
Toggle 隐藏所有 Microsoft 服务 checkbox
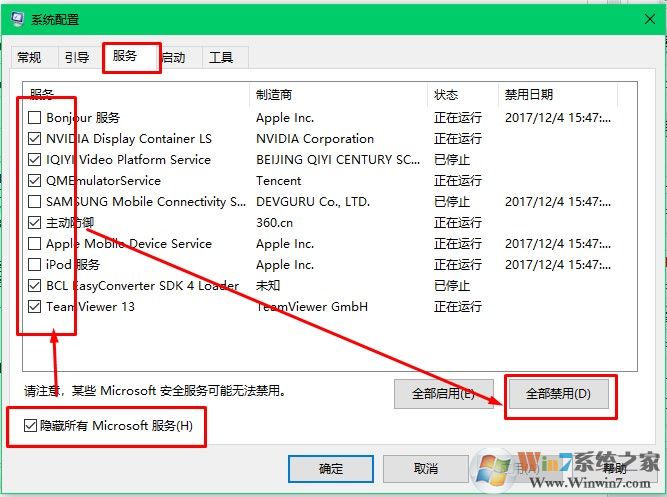[x=30, y=425]
